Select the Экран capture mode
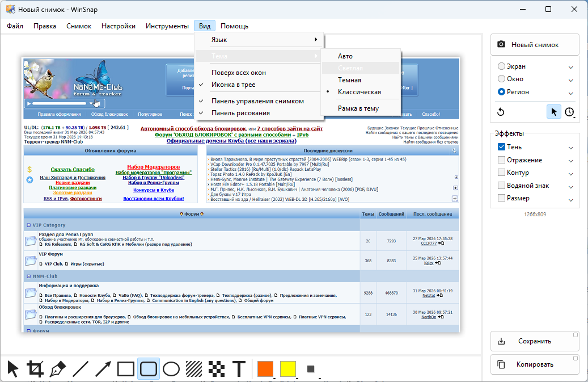588x382 pixels. tap(501, 66)
